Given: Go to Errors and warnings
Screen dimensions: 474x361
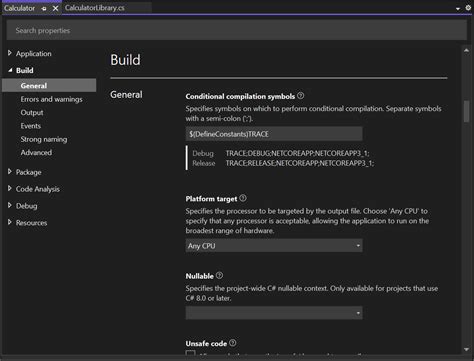Looking at the screenshot, I should click(x=51, y=99).
